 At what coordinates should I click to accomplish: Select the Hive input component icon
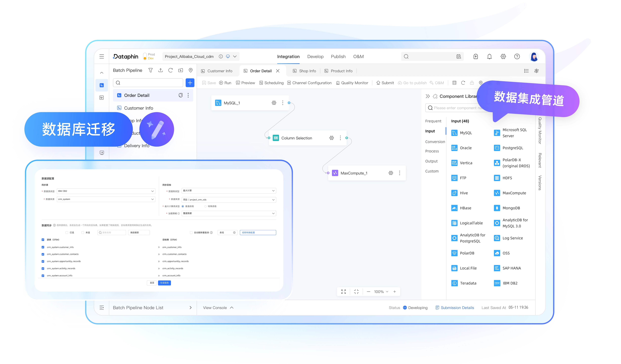[454, 193]
